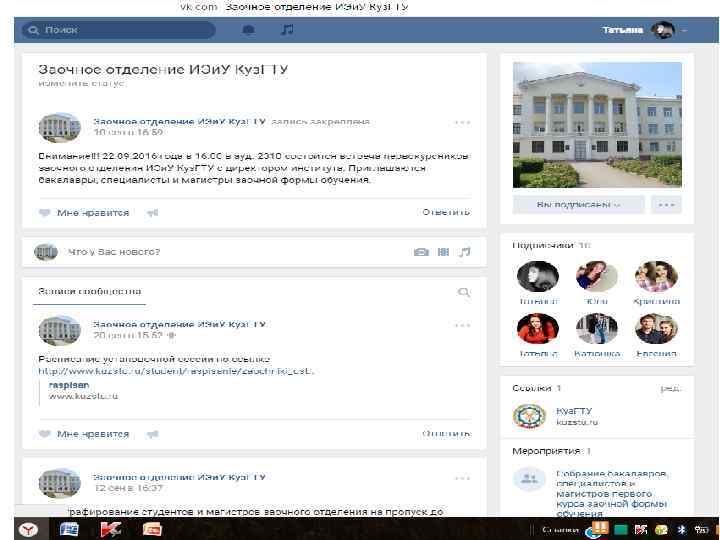Attach video using the film icon
The height and width of the screenshot is (540, 720).
coord(443,252)
